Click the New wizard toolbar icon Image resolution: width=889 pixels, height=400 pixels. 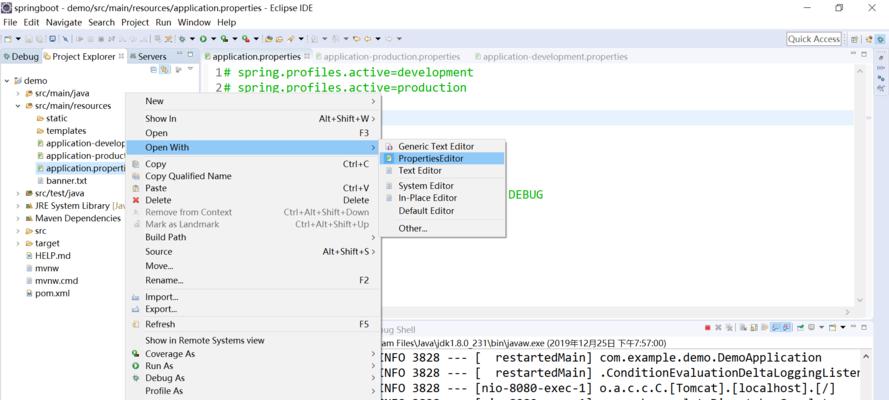coord(8,39)
